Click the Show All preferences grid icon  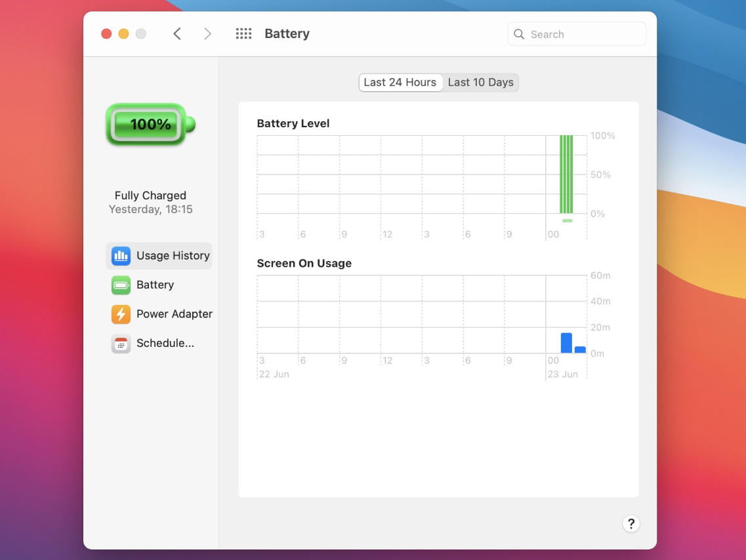coord(243,33)
